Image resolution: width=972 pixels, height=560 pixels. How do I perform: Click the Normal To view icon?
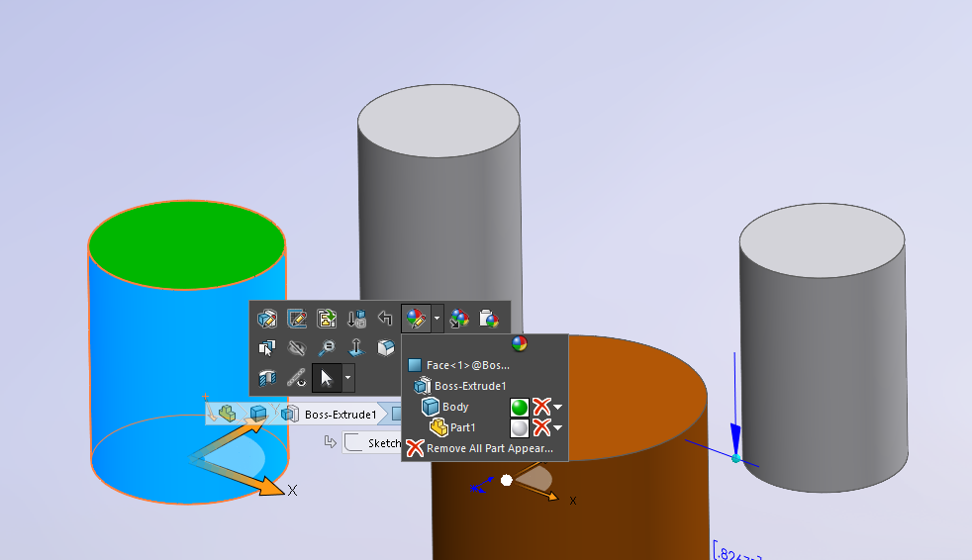356,348
